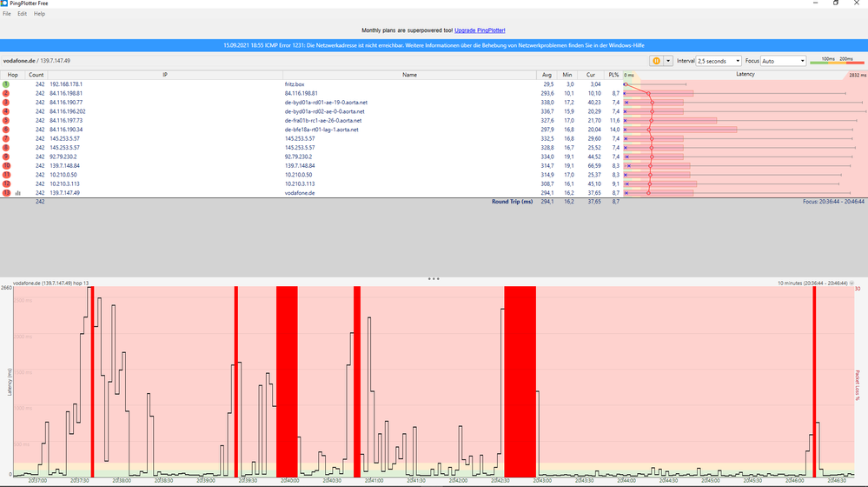Follow the Upgrade PingPlotter! link
Image resolution: width=868 pixels, height=487 pixels.
[x=480, y=30]
